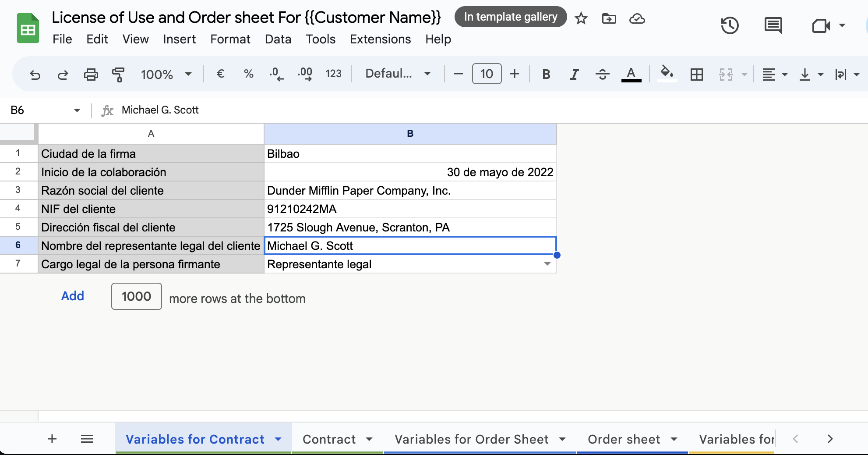Click the move to folder icon
The image size is (868, 455).
(x=609, y=18)
